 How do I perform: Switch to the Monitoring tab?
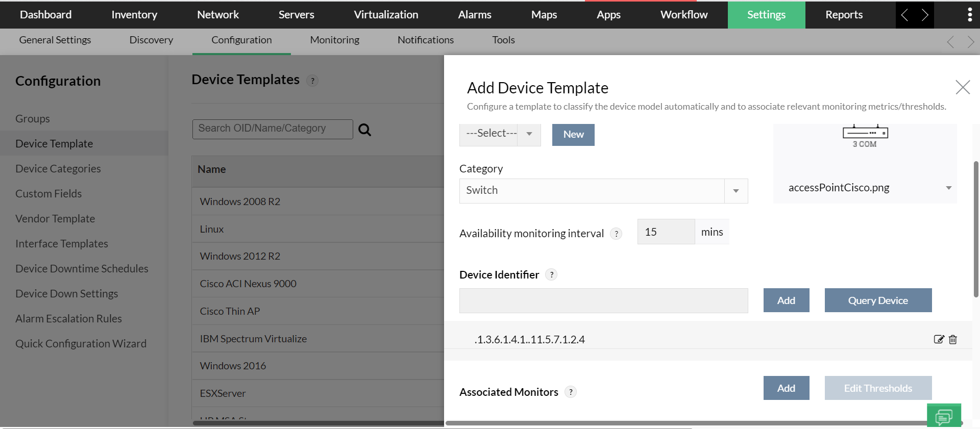[334, 40]
